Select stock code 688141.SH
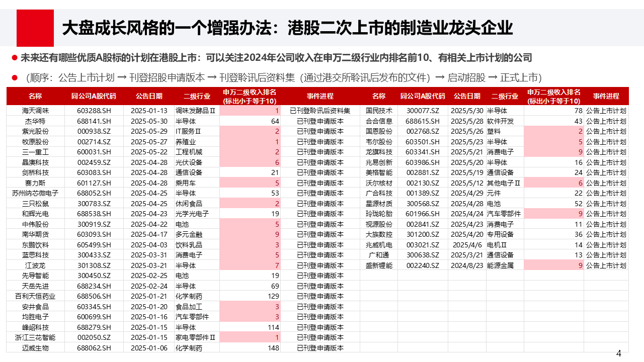644x362 pixels. 94,121
